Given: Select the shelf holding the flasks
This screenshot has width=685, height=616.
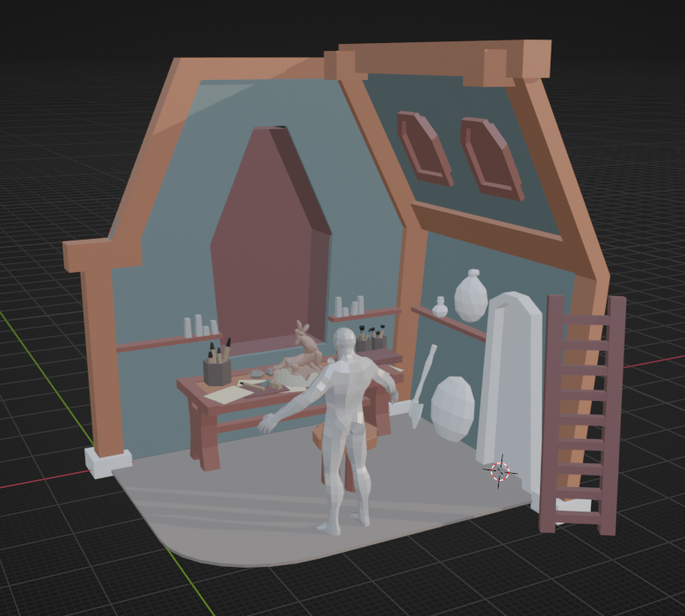Looking at the screenshot, I should click(x=449, y=324).
